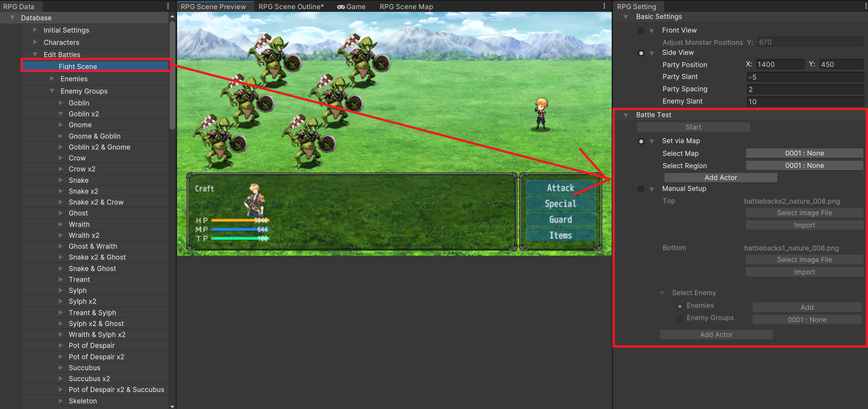The image size is (868, 409).
Task: Select the Side View radio button
Action: point(641,53)
